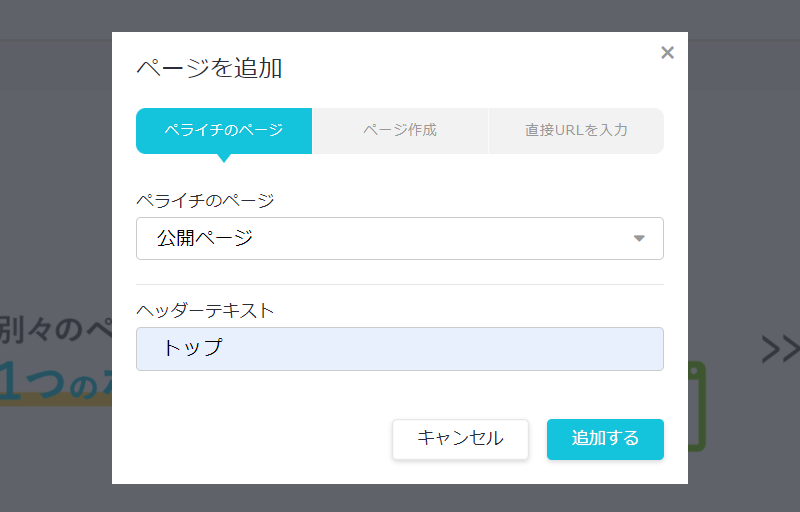Switch to the ページ作成 tab
The width and height of the screenshot is (800, 512).
coord(400,131)
